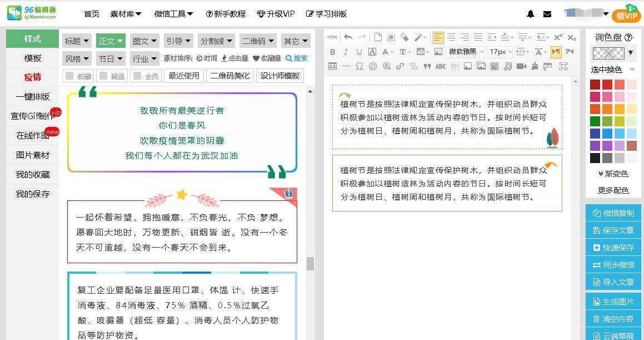
Task: Open the 微软雅黑 font family dropdown
Action: 462,52
